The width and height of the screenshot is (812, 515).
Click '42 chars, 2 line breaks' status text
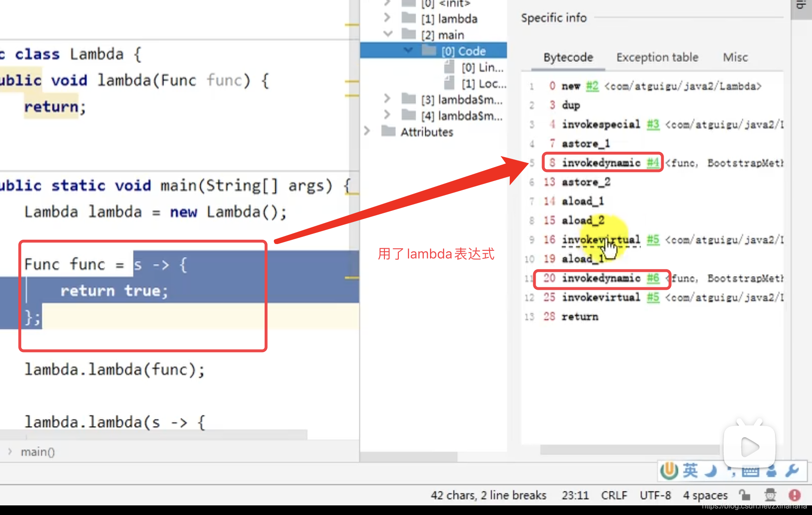(x=488, y=495)
